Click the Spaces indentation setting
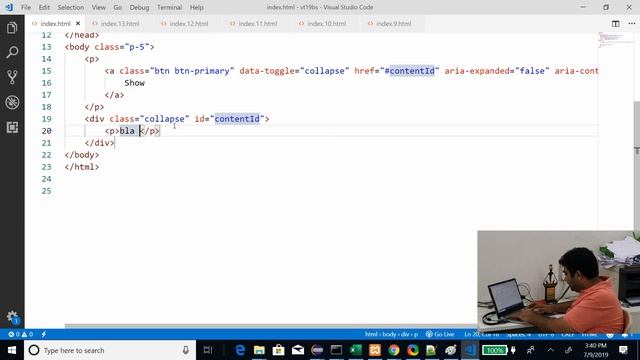The width and height of the screenshot is (640, 360). coord(519,334)
